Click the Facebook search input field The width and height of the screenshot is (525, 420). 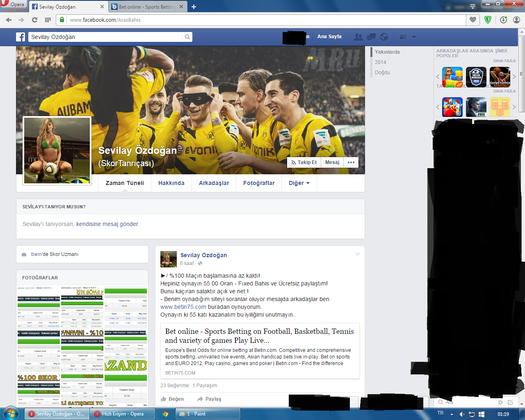[x=105, y=37]
